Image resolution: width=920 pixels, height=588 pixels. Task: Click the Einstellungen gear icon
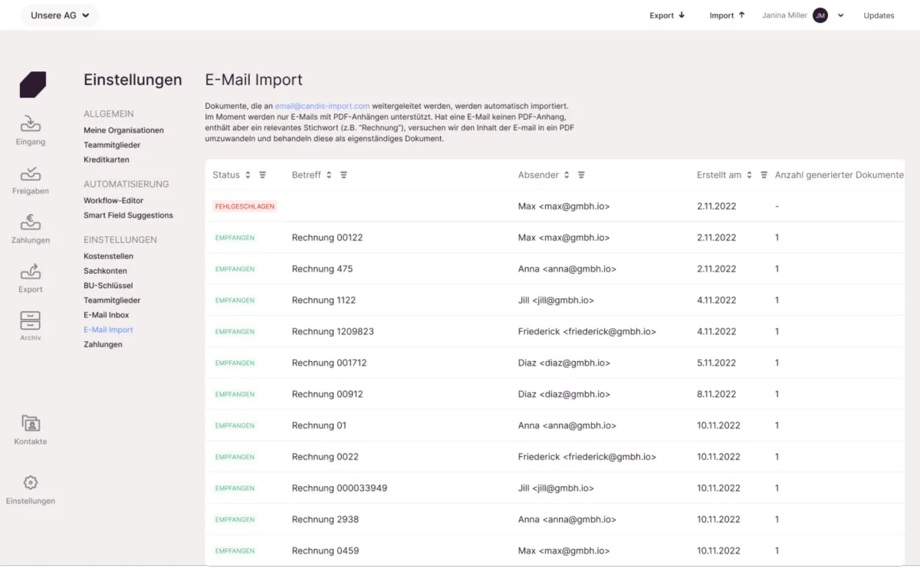tap(31, 483)
